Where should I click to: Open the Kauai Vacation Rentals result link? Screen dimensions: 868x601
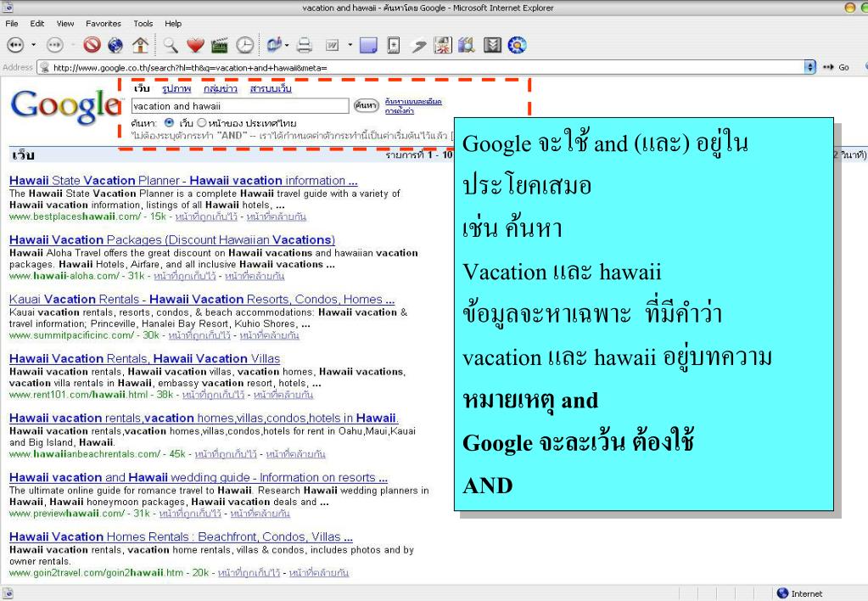pos(201,299)
